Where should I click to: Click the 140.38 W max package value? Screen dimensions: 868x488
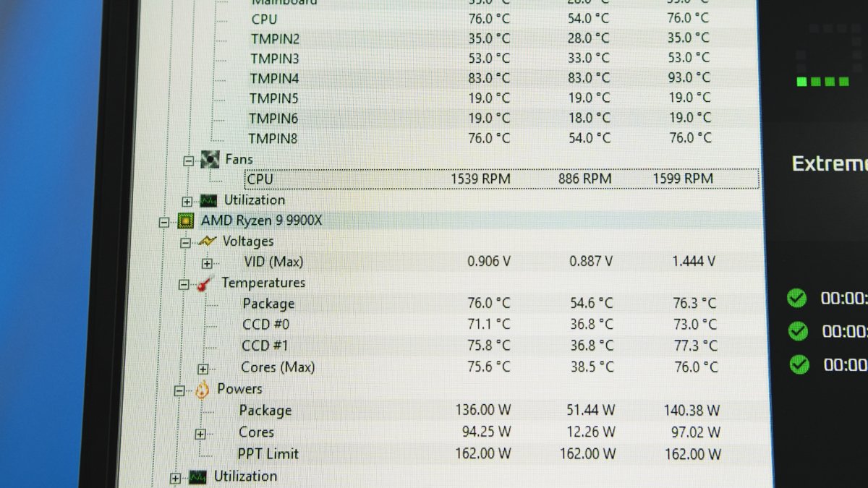click(692, 411)
